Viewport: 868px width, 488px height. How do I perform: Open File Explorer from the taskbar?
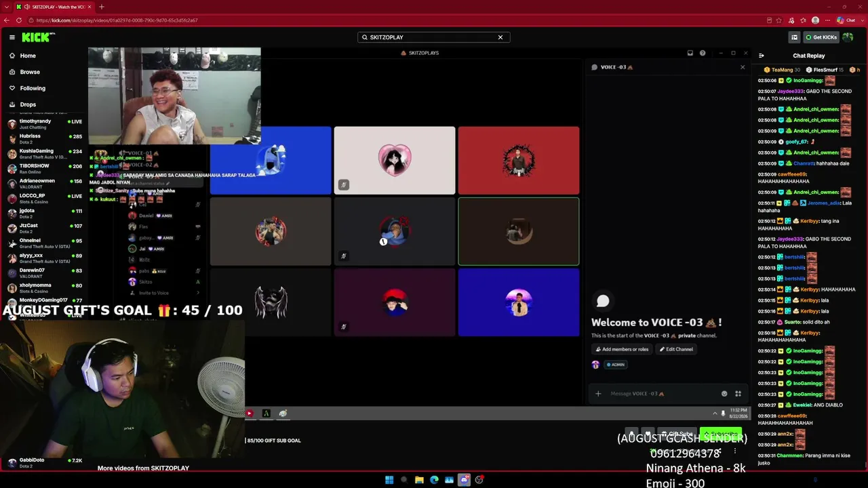(419, 480)
